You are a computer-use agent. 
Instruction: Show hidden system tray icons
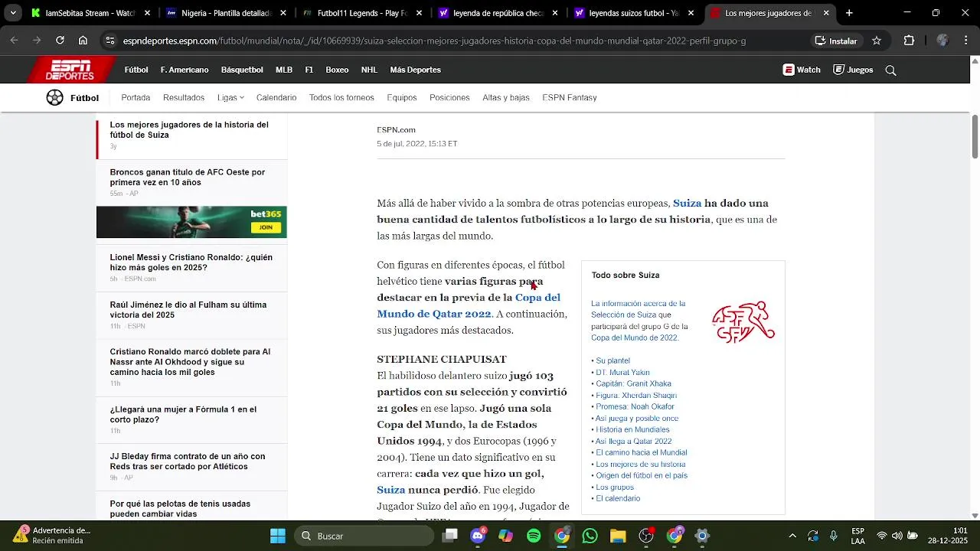click(792, 536)
